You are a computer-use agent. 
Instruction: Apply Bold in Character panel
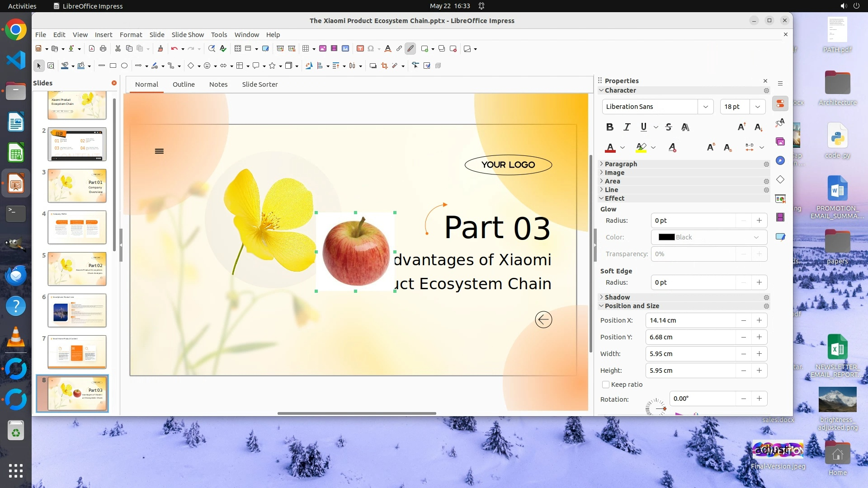point(609,127)
